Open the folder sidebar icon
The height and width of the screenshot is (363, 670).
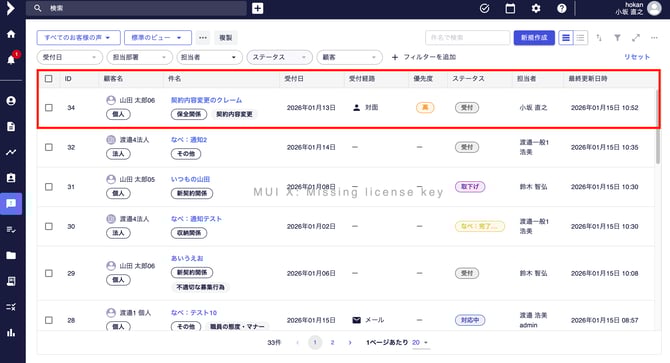click(x=11, y=255)
